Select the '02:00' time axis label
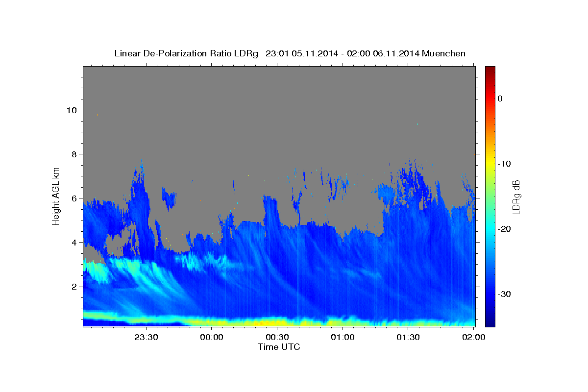The width and height of the screenshot is (588, 392). coord(474,337)
